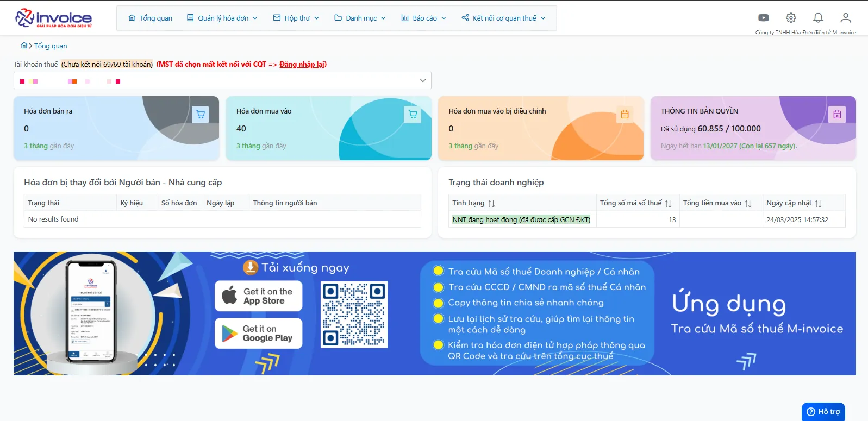This screenshot has height=421, width=868.
Task: Click the calendar icon on THÔNG TIN BẢN QUYỀN card
Action: [837, 115]
